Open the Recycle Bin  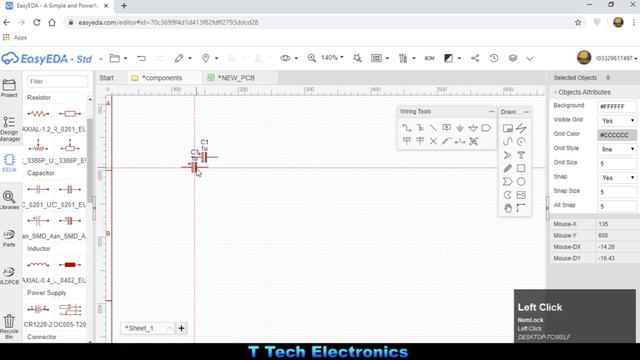tap(9, 327)
